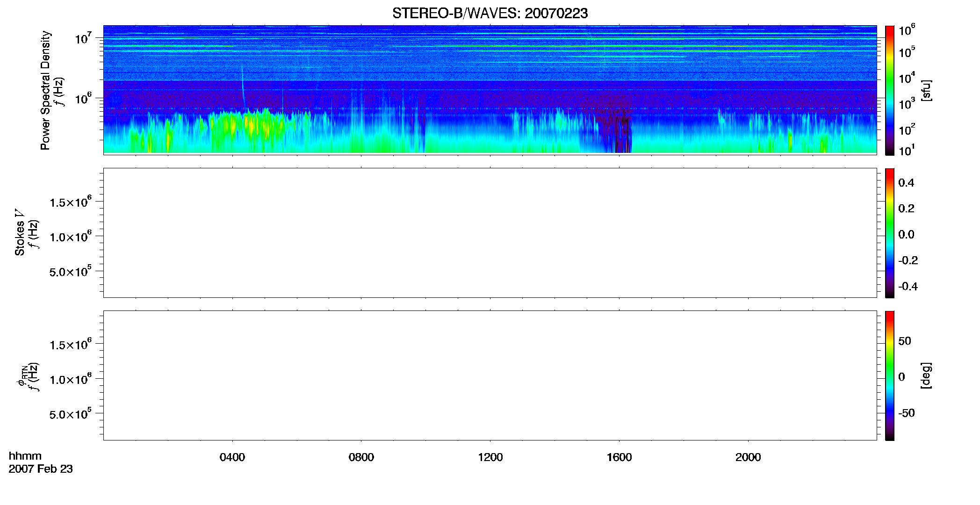Click the power spectral density color bar
The image size is (980, 505).
click(x=889, y=90)
